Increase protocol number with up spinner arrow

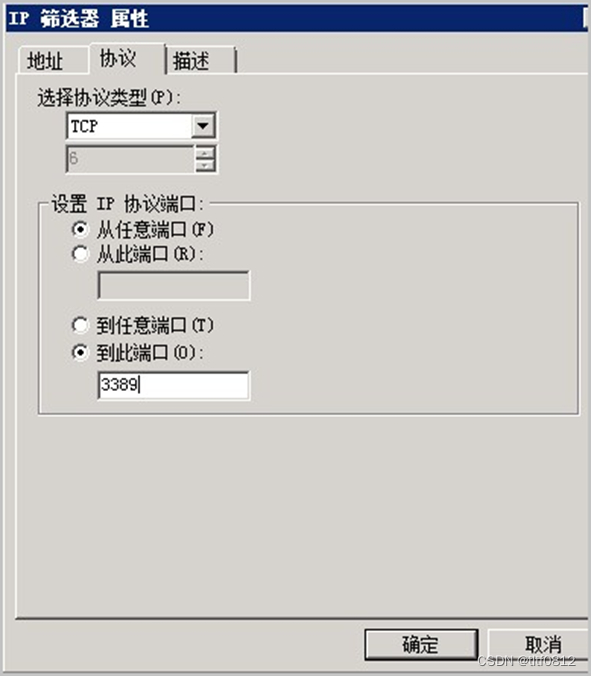pyautogui.click(x=205, y=153)
